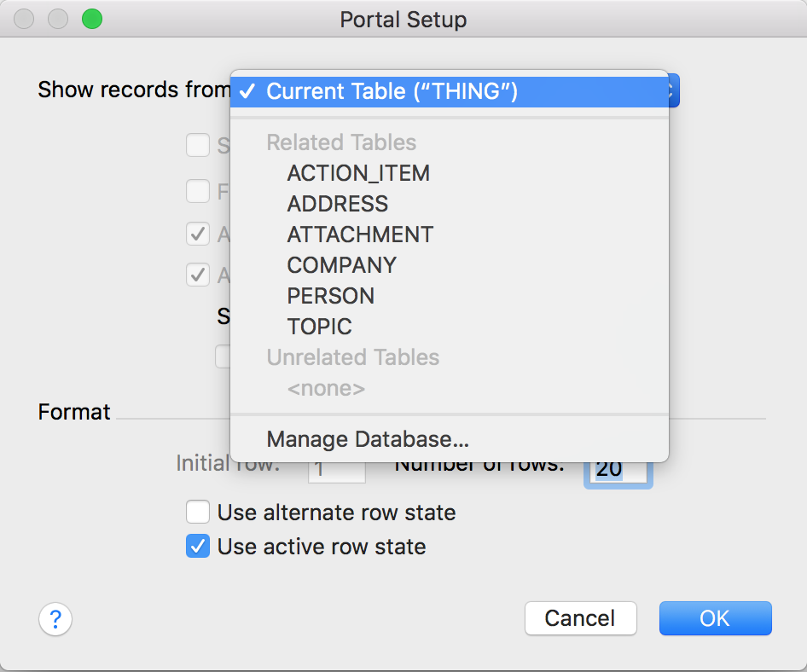
Task: Click the Number of rows field
Action: 618,470
